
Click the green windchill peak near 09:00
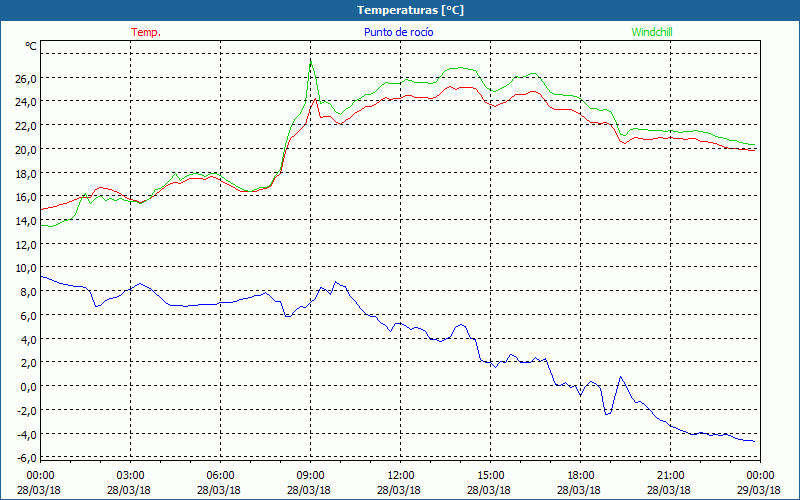(311, 62)
